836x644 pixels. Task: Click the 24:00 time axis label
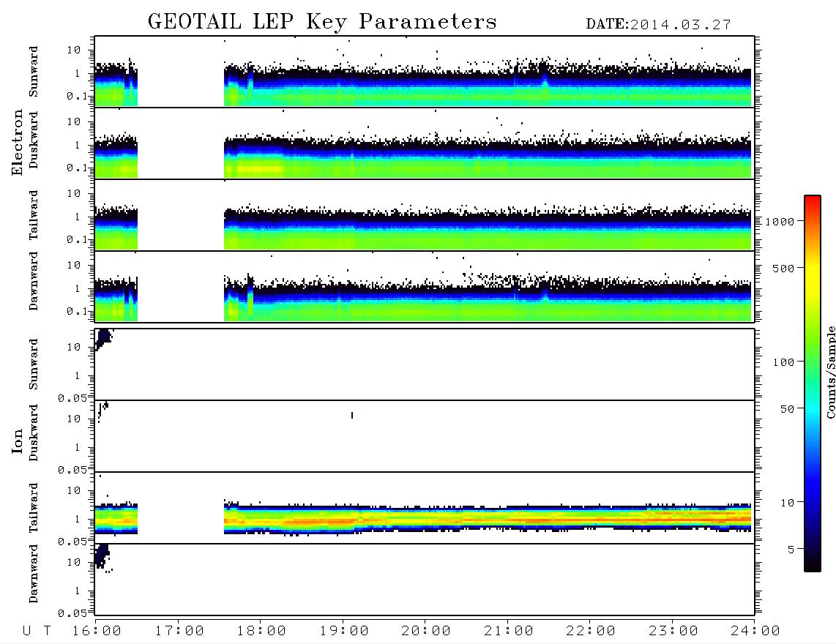click(755, 632)
